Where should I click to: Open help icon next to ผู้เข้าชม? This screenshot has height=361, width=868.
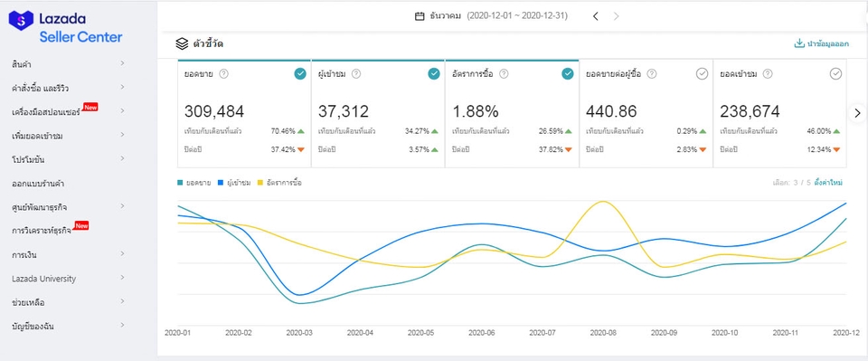[356, 73]
